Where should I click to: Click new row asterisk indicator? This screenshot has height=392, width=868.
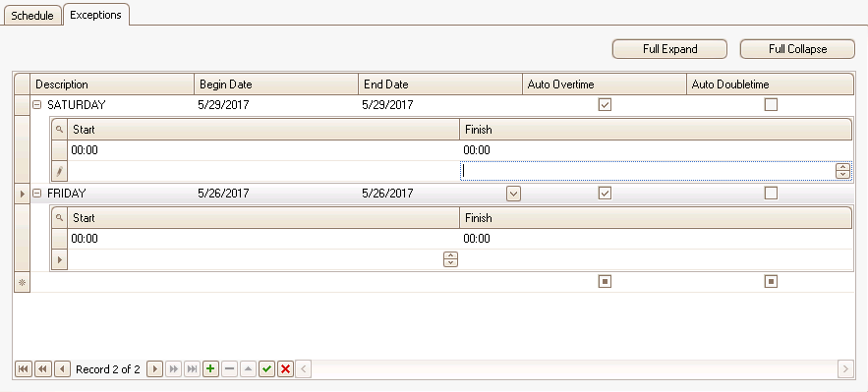(23, 282)
